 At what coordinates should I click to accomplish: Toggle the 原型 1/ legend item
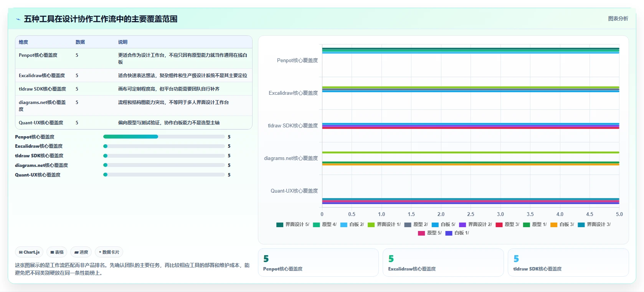tap(535, 224)
